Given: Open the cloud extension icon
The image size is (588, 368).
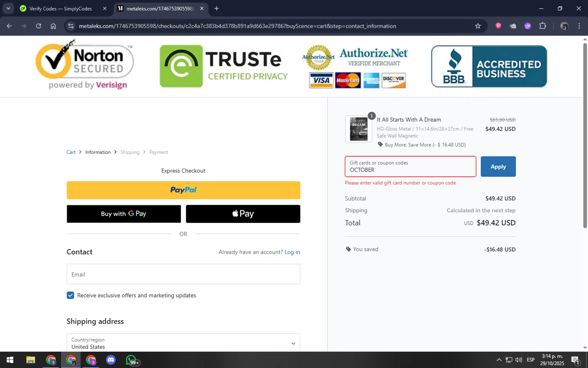Looking at the screenshot, I should point(513,26).
